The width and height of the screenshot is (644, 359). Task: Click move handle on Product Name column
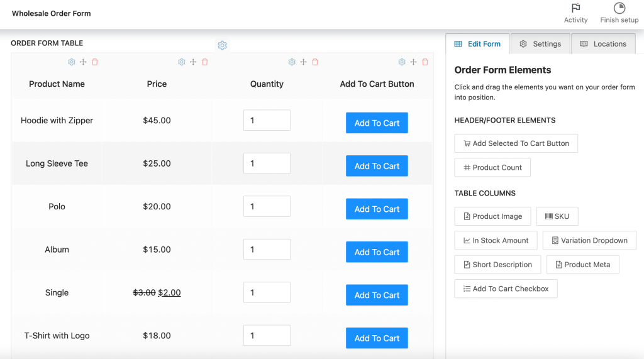83,62
